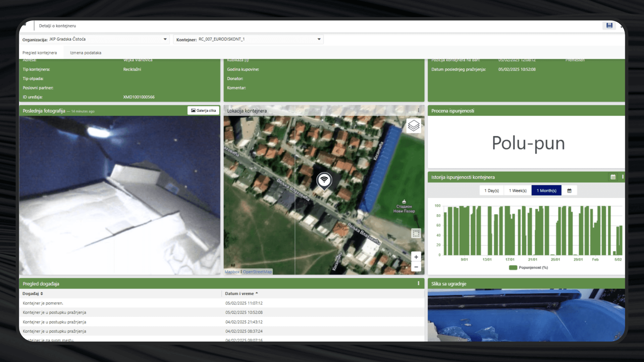Pick custom date range calendar button
This screenshot has height=362, width=644.
(569, 191)
